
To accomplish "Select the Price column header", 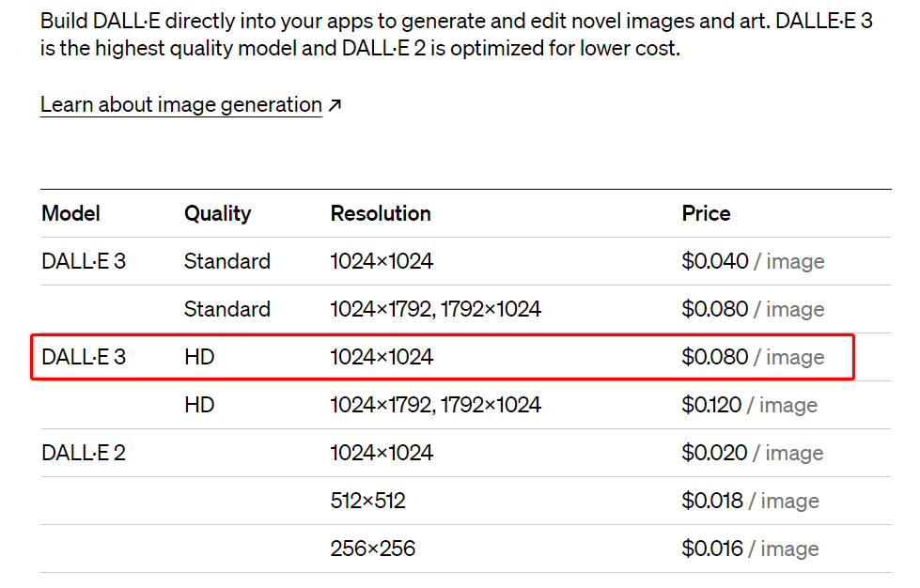I will [706, 213].
